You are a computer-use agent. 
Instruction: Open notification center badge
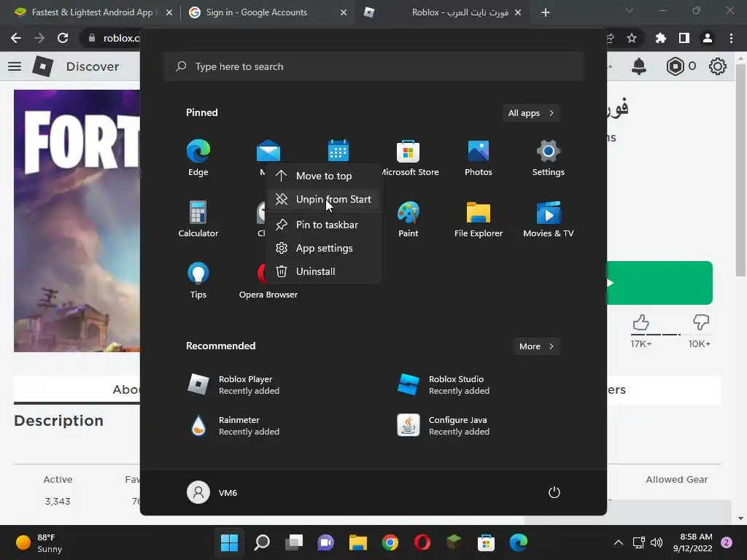727,542
